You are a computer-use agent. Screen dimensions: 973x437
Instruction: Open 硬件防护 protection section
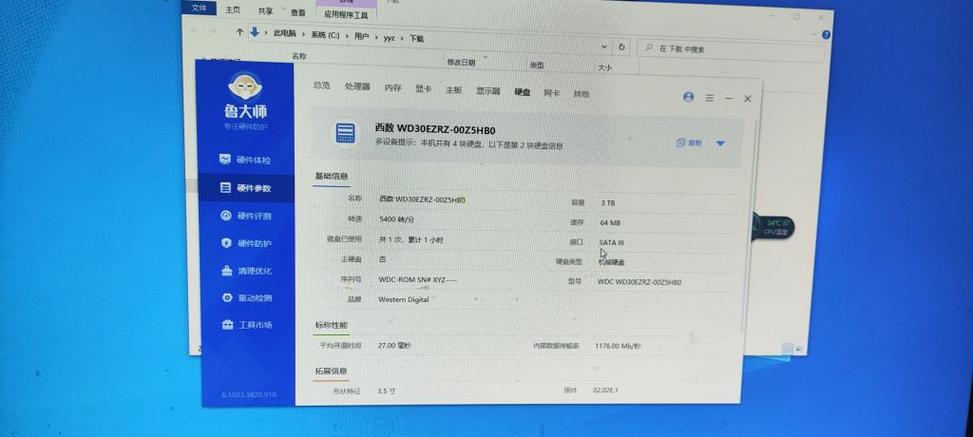(x=246, y=243)
